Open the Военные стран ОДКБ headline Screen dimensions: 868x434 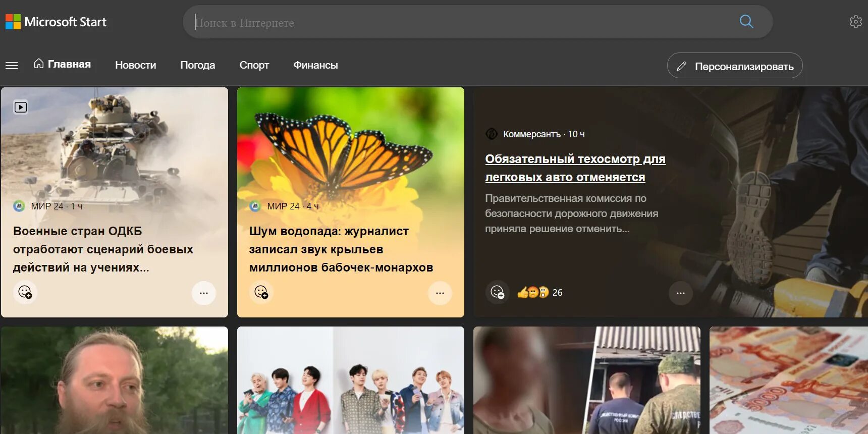click(x=103, y=249)
